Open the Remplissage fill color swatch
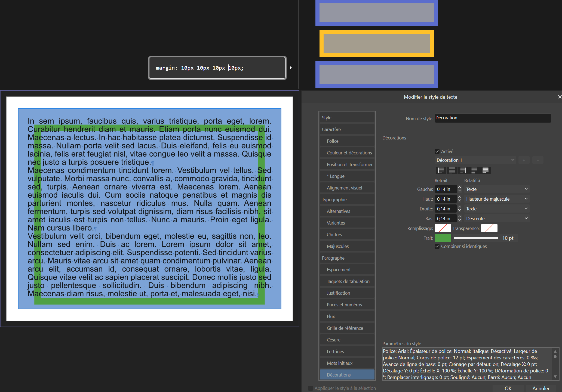This screenshot has width=562, height=392. coord(443,228)
